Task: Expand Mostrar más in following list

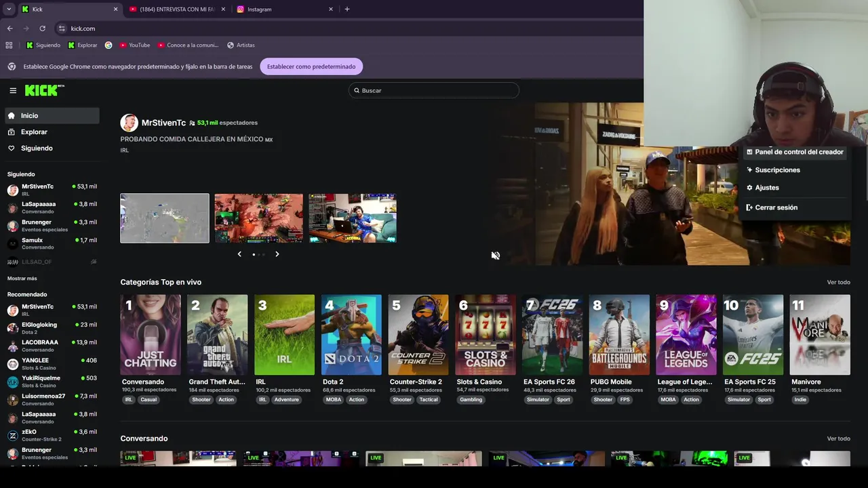Action: coord(22,279)
